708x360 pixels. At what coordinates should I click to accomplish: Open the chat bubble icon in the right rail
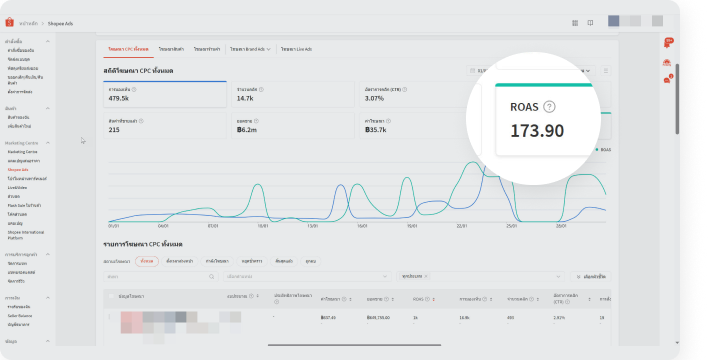coord(667,80)
